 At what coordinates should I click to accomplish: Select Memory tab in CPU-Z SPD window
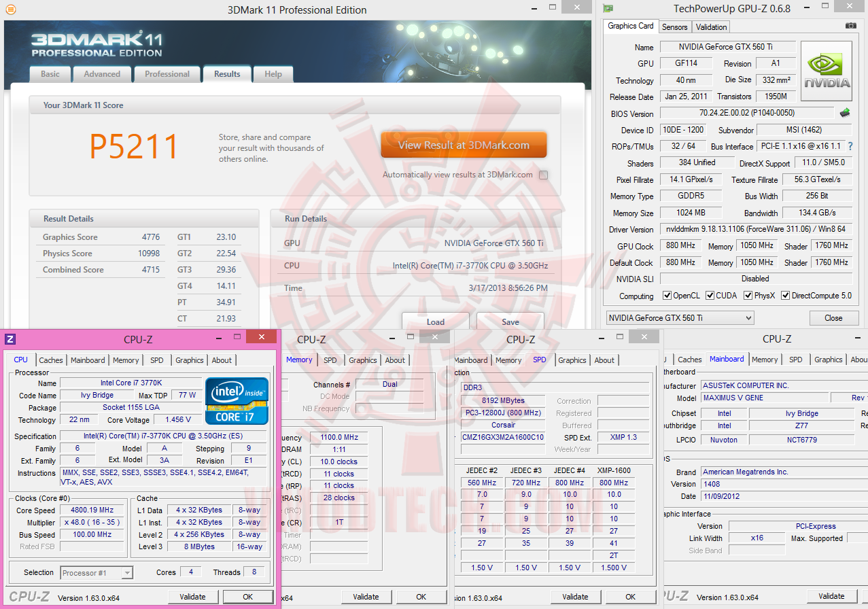[x=508, y=360]
